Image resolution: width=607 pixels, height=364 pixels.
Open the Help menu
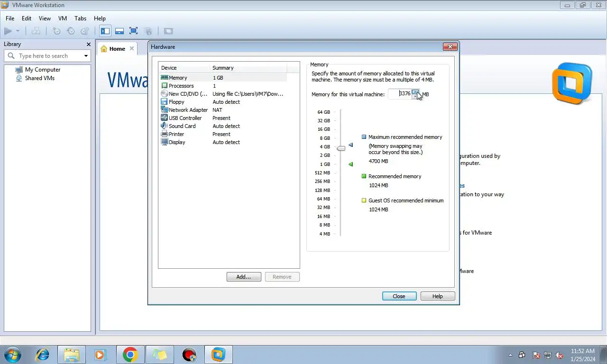coord(100,18)
